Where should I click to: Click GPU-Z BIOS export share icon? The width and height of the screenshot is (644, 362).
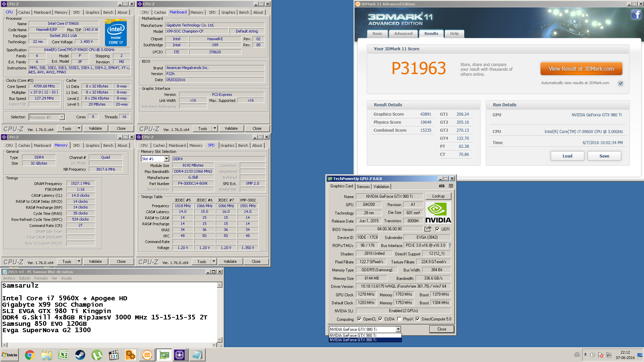point(428,229)
